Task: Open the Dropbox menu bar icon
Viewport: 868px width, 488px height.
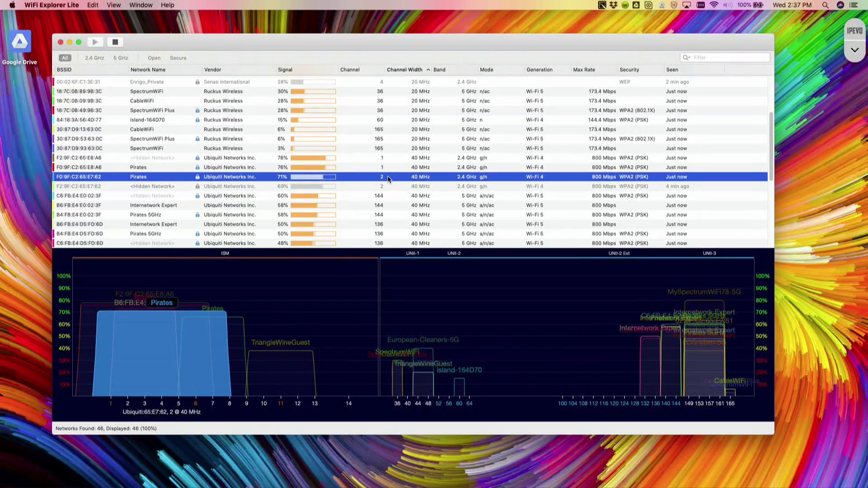Action: click(613, 5)
